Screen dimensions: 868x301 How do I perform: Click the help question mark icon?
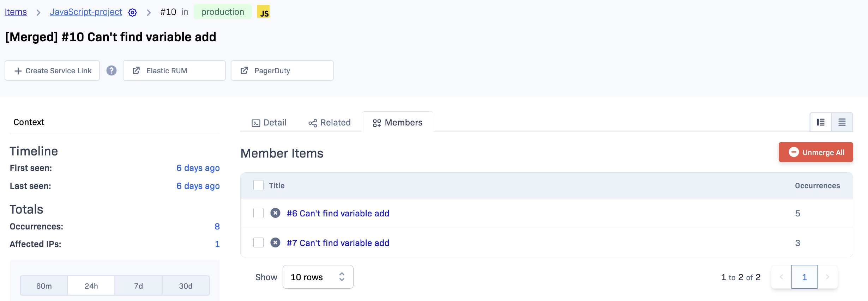pyautogui.click(x=111, y=70)
